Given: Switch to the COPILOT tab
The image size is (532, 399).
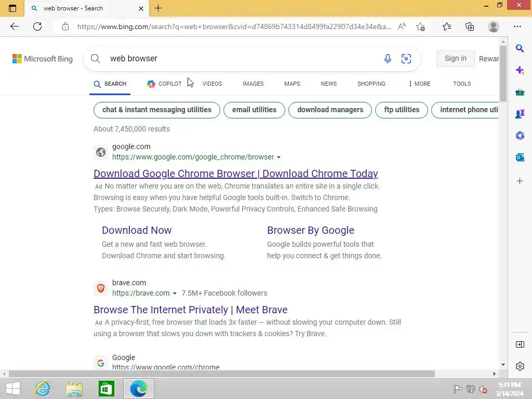Looking at the screenshot, I should click(164, 84).
